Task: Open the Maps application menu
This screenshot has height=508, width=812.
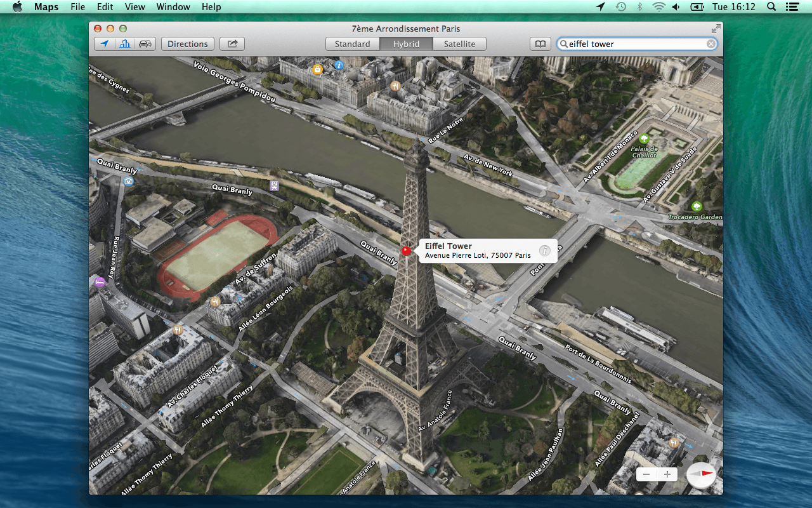Action: coord(46,7)
